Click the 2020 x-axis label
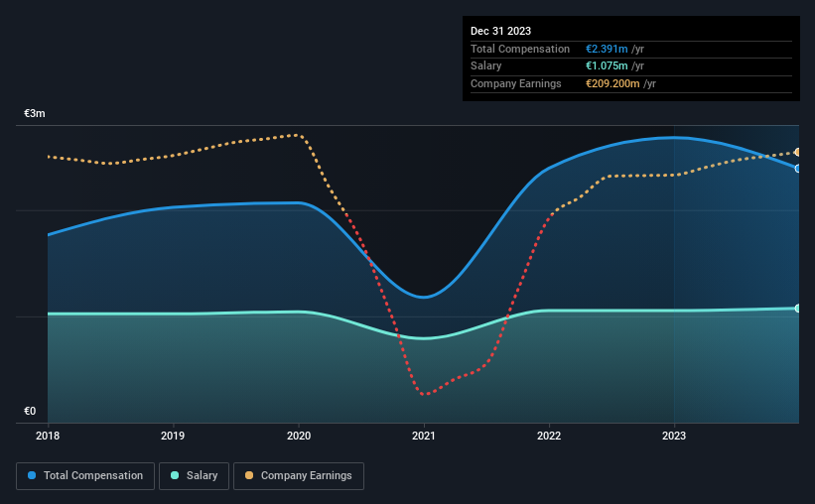This screenshot has height=504, width=815. point(299,436)
